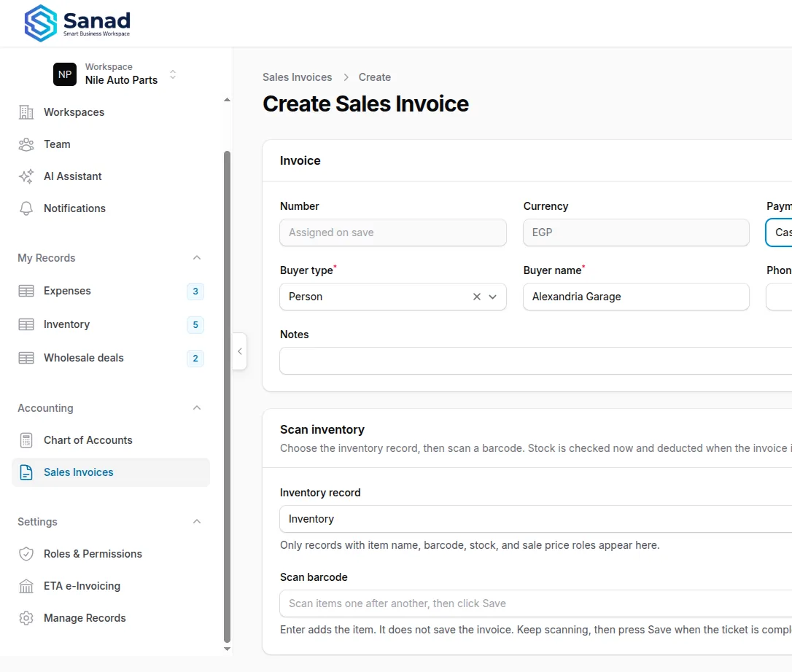Click the Sales Invoices breadcrumb
This screenshot has height=672, width=792.
298,77
